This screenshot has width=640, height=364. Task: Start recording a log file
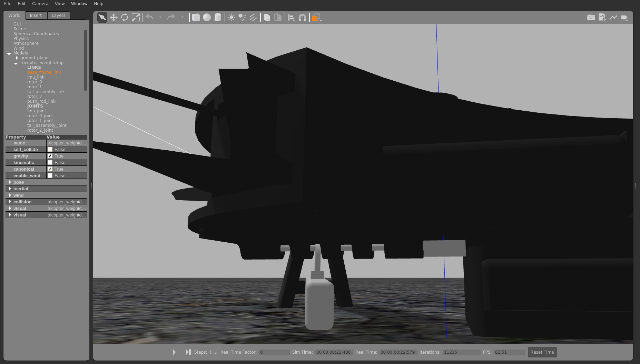tap(602, 17)
